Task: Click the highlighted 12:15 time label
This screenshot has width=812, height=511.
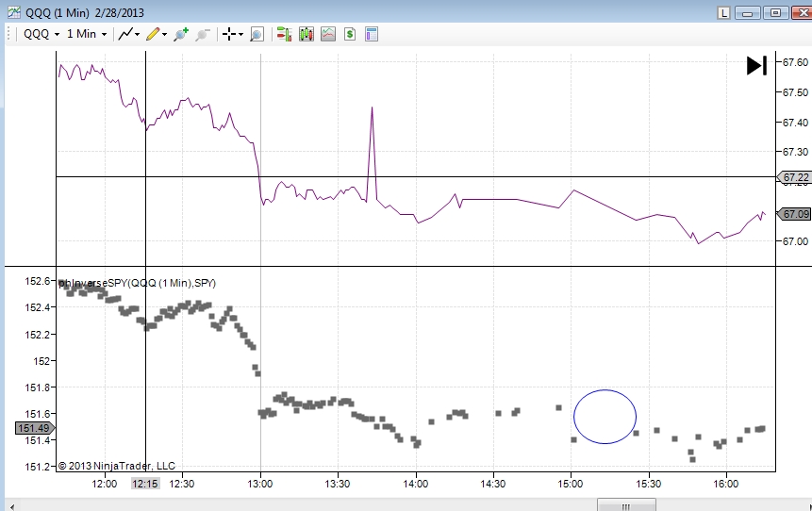Action: [145, 484]
